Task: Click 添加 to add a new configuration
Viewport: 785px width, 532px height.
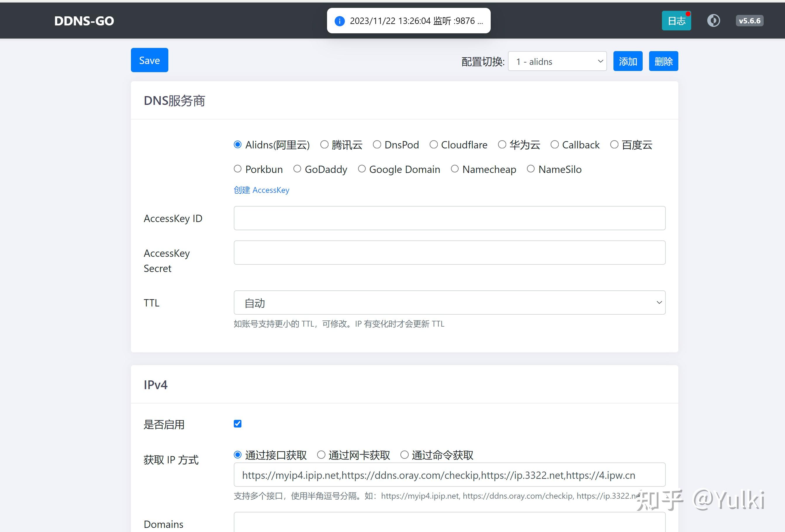Action: (x=627, y=61)
